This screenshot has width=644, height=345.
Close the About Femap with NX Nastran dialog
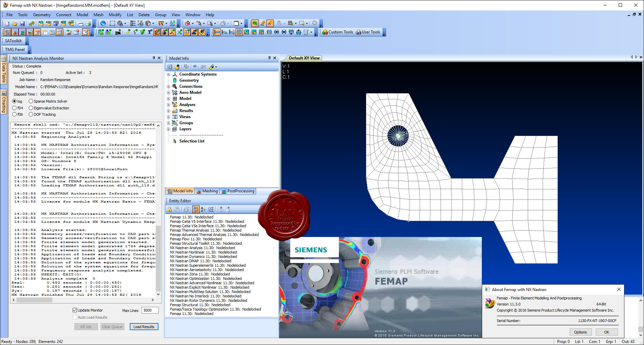(x=619, y=289)
